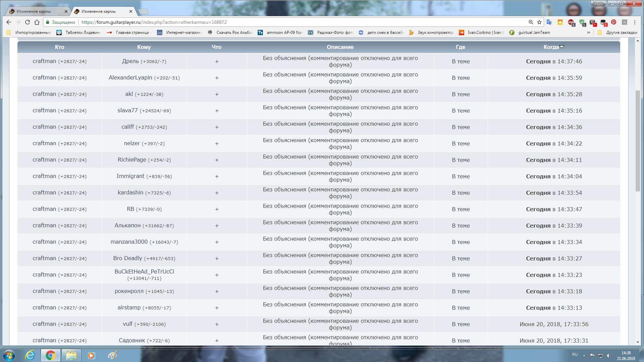The image size is (644, 362).
Task: Open the yellow star bookmarks extension
Action: [560, 22]
